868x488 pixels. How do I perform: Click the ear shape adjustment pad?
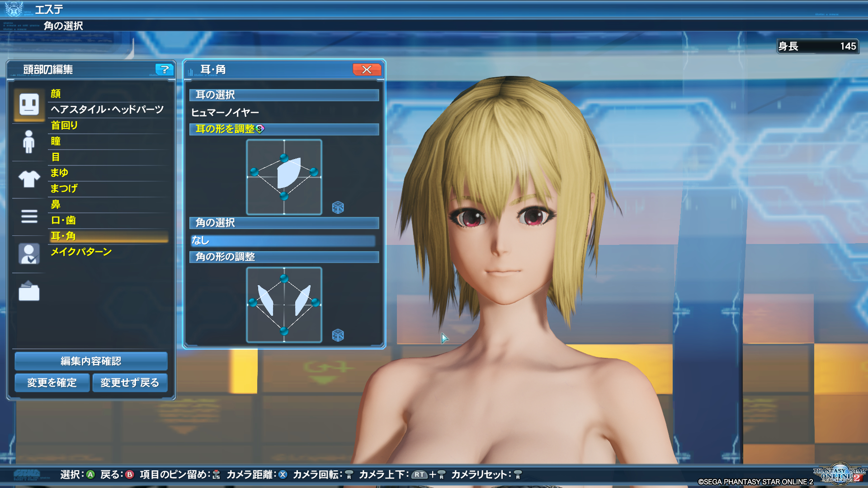(284, 177)
